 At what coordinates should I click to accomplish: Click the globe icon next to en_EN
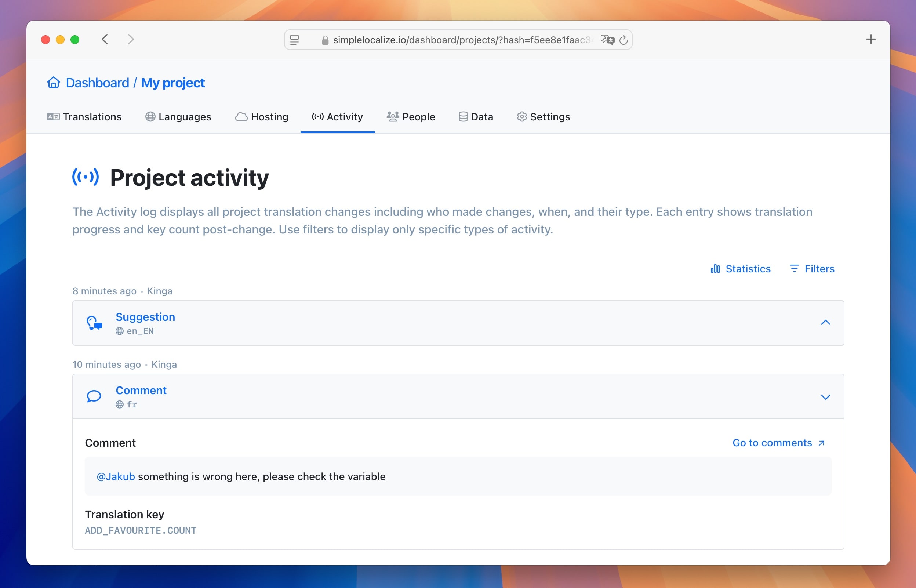[120, 331]
